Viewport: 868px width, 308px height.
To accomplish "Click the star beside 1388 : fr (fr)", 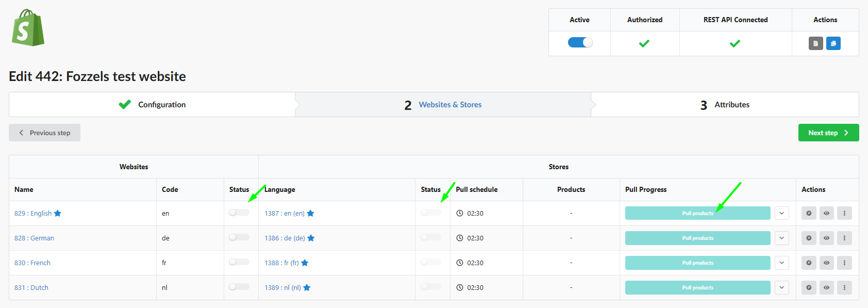I will tap(305, 263).
